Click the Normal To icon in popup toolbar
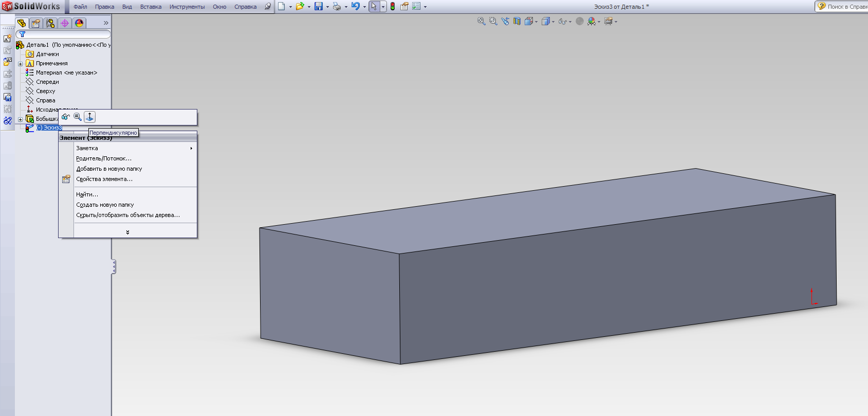The height and width of the screenshot is (416, 868). 90,117
